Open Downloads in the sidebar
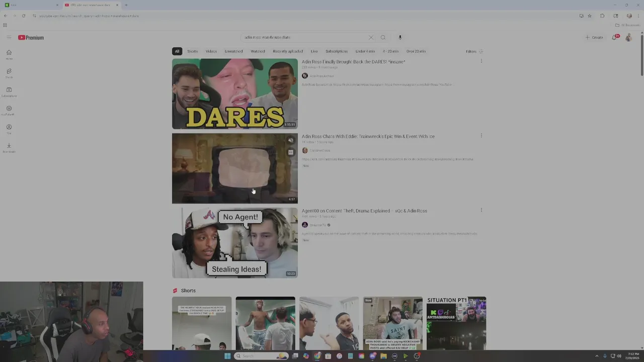Screen dimensions: 644x362 [9, 148]
